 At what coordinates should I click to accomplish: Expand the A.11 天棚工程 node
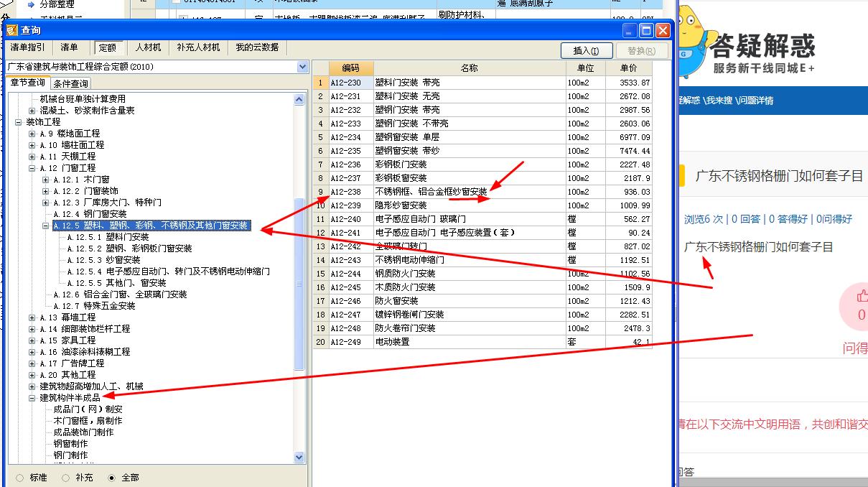(32, 157)
